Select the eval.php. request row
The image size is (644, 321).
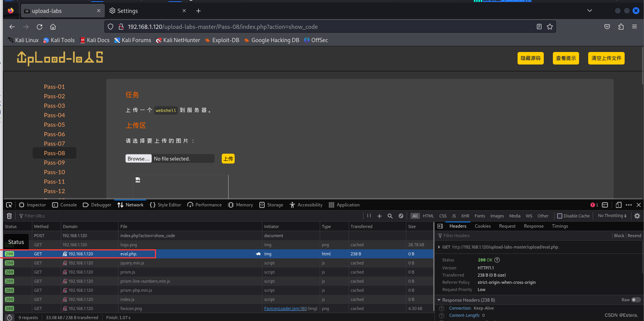point(218,254)
